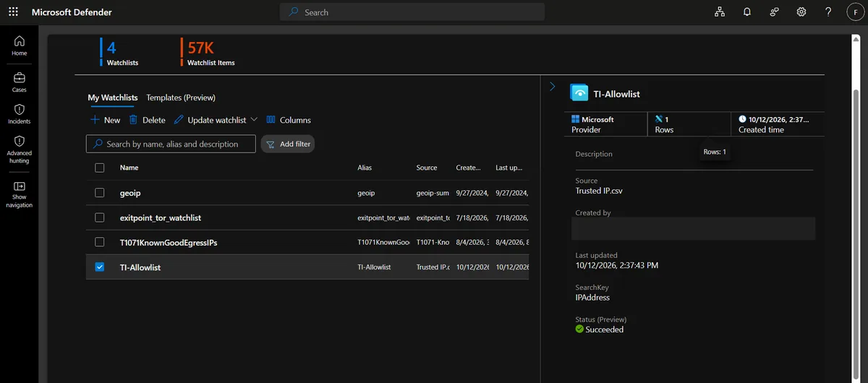Click Update watchlist pencil button
Viewport: 868px width, 383px height.
[x=210, y=120]
